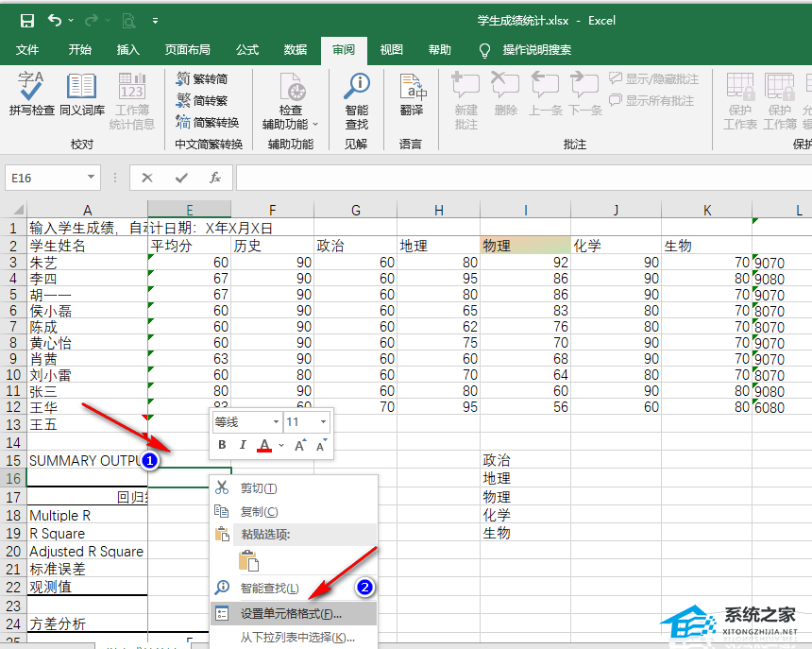Select 设置单元格格式 from context menu

click(291, 613)
